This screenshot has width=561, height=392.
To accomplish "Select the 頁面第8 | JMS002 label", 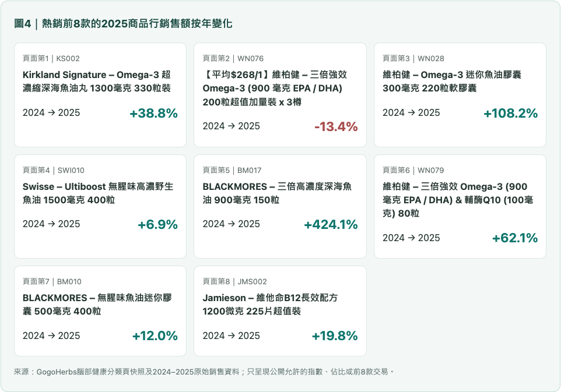I will pyautogui.click(x=234, y=281).
